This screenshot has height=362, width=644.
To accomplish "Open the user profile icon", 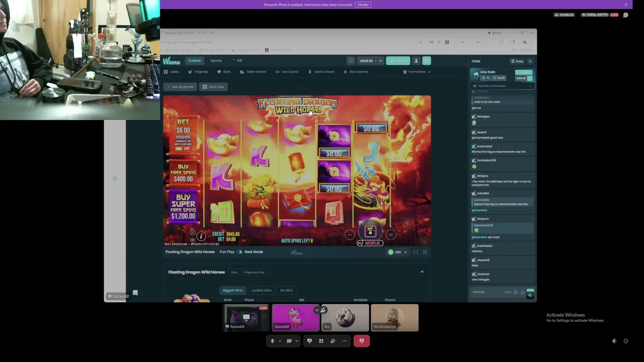I will tap(416, 61).
